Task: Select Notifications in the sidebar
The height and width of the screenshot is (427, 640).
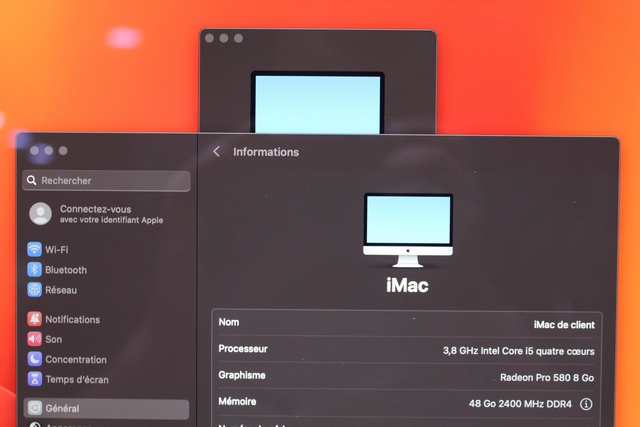Action: pyautogui.click(x=106, y=319)
